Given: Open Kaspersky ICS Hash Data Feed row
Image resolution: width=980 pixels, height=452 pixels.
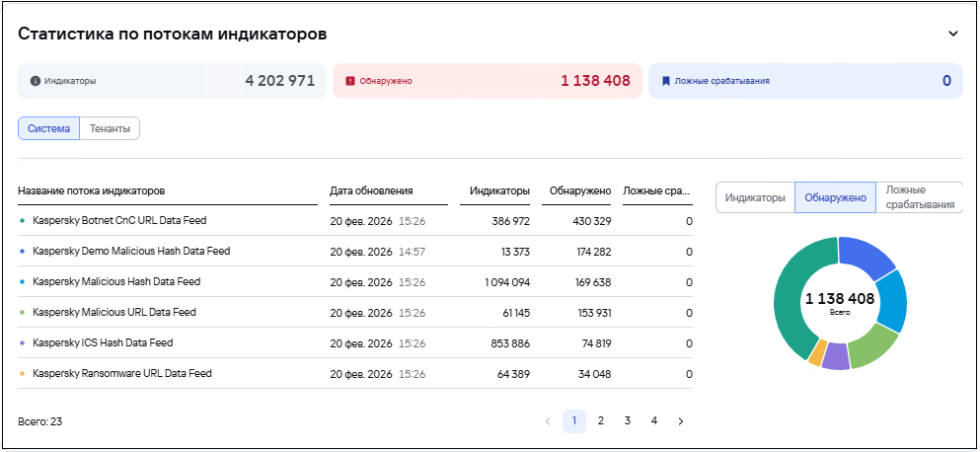Looking at the screenshot, I should [355, 342].
